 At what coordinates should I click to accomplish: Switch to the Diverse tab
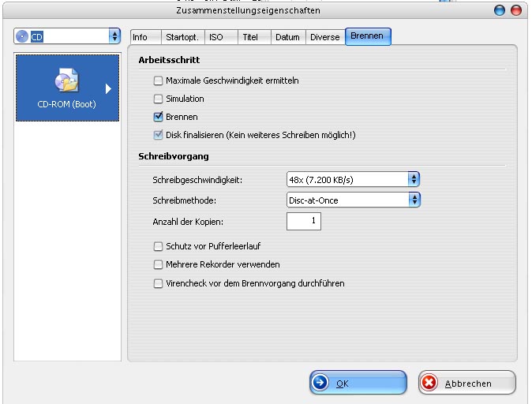(x=325, y=37)
